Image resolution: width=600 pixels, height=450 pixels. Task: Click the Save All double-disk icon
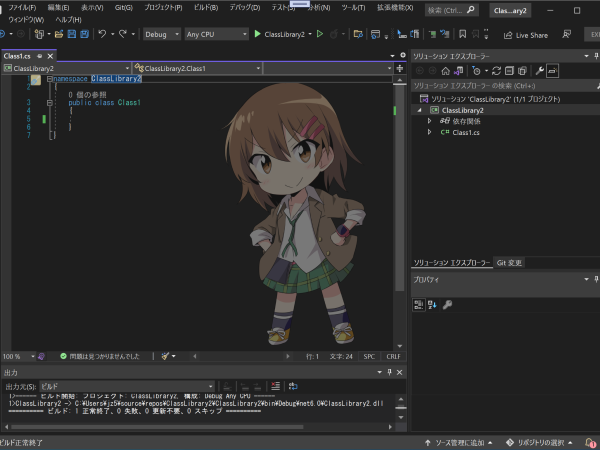point(84,34)
